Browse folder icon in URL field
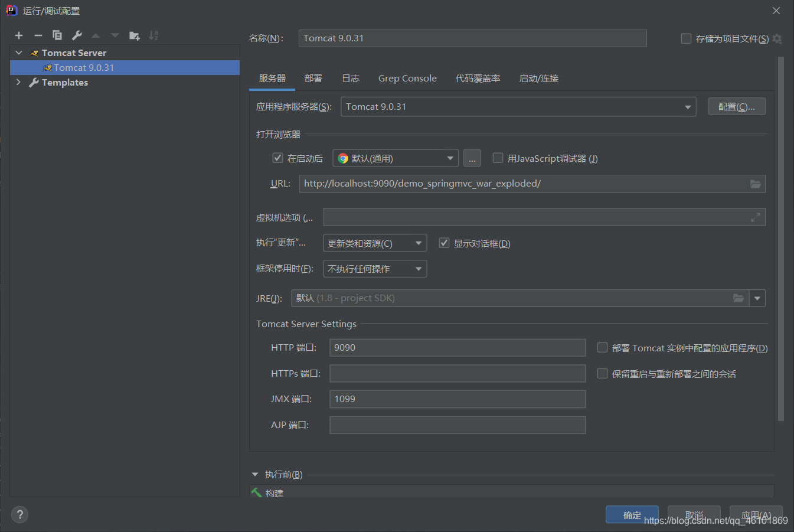Image resolution: width=794 pixels, height=532 pixels. [756, 184]
